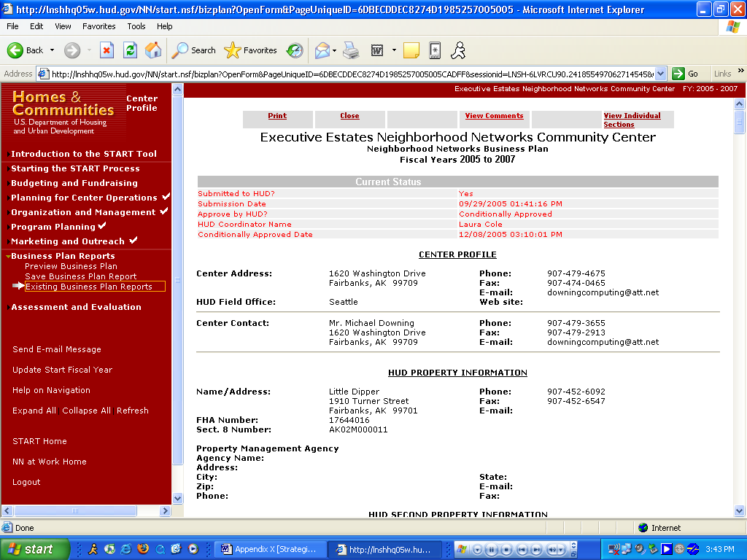Screen dimensions: 747x560
Task: Click the Stop loading toolbar icon
Action: (107, 50)
